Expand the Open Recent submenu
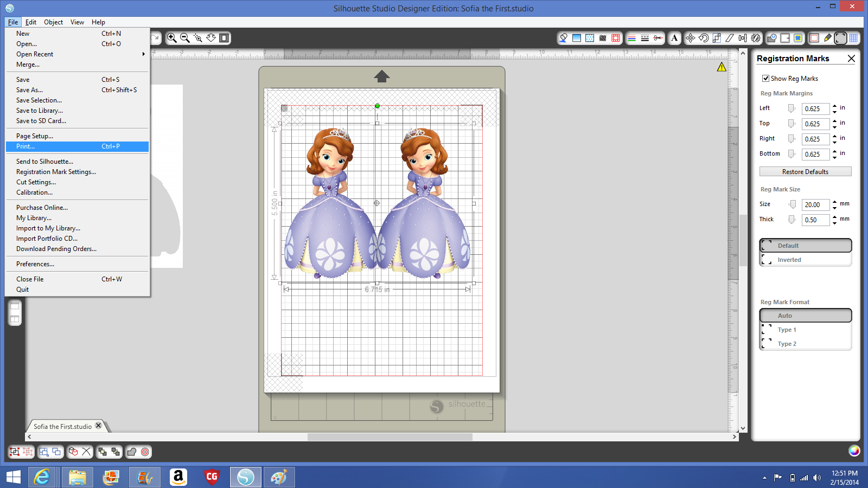This screenshot has width=868, height=488. click(77, 54)
